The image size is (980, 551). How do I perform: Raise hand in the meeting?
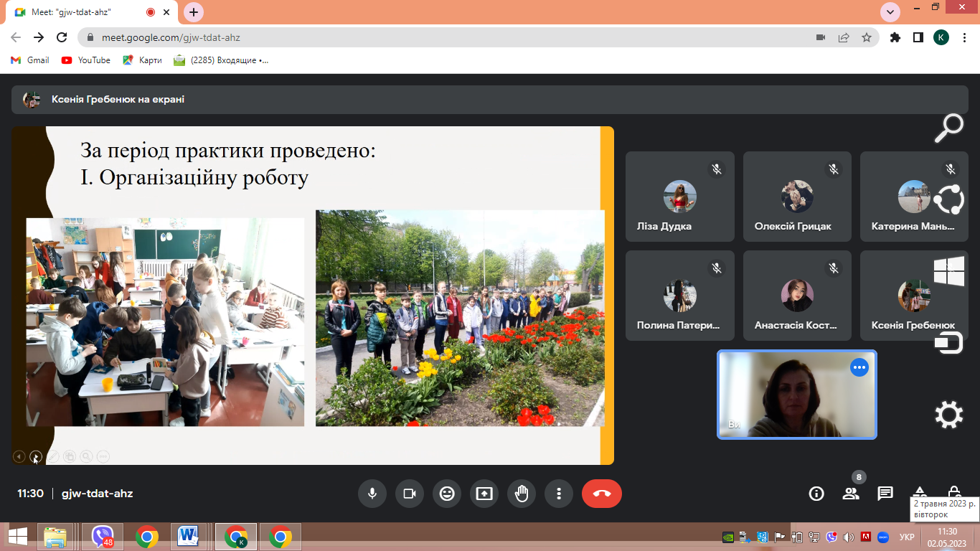pyautogui.click(x=522, y=494)
